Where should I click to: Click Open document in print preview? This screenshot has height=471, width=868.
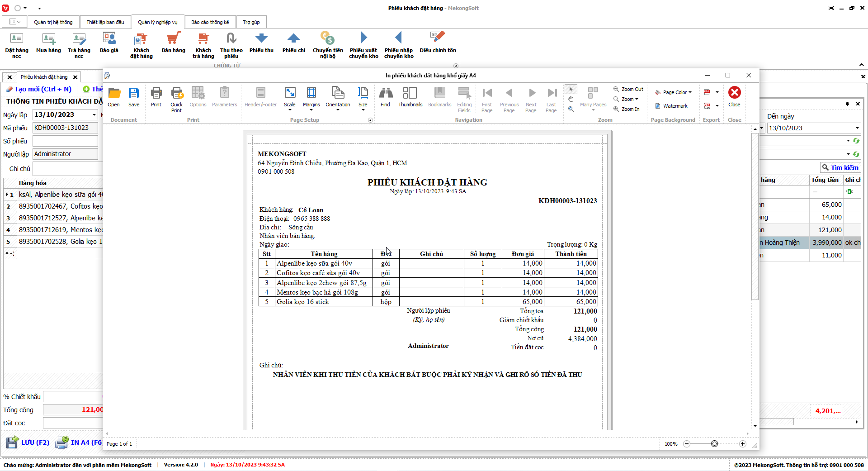click(114, 97)
